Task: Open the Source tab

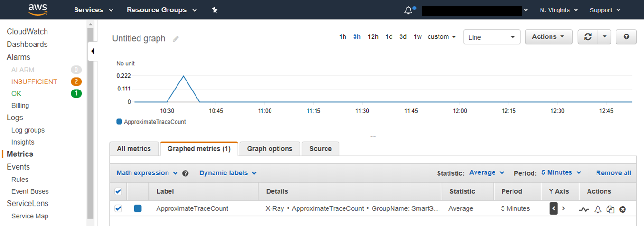Action: [320, 149]
